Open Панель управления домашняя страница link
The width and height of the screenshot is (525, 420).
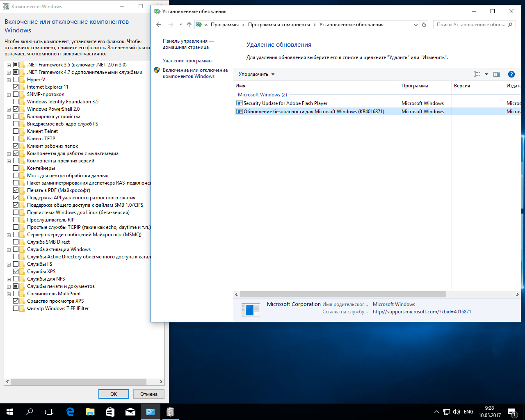[x=188, y=44]
